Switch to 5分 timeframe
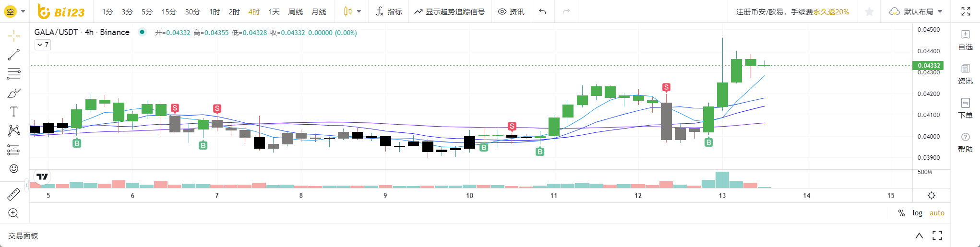 [147, 12]
